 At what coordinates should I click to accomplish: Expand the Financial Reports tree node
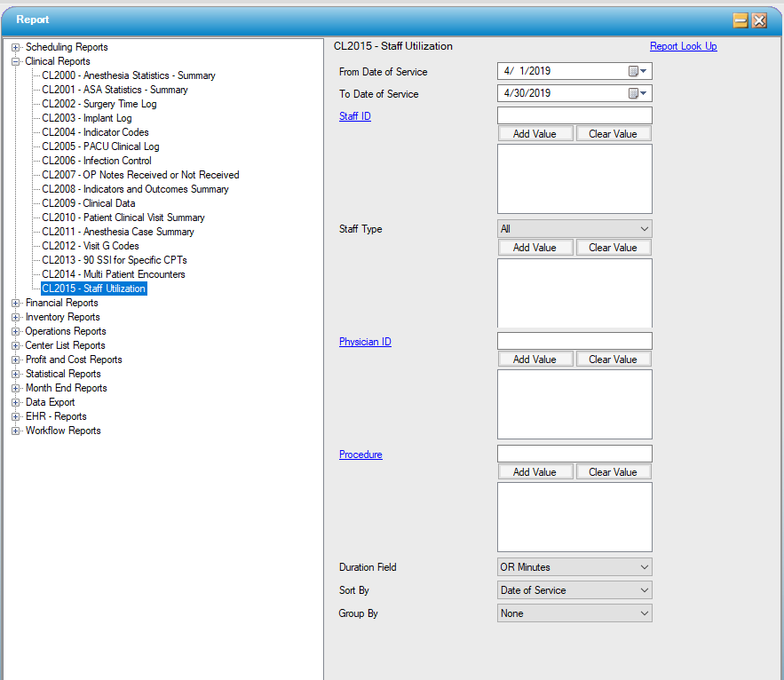16,303
